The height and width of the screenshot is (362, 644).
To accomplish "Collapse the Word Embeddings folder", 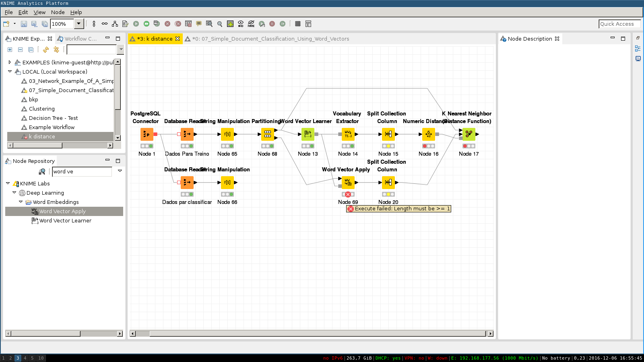I will coord(21,202).
